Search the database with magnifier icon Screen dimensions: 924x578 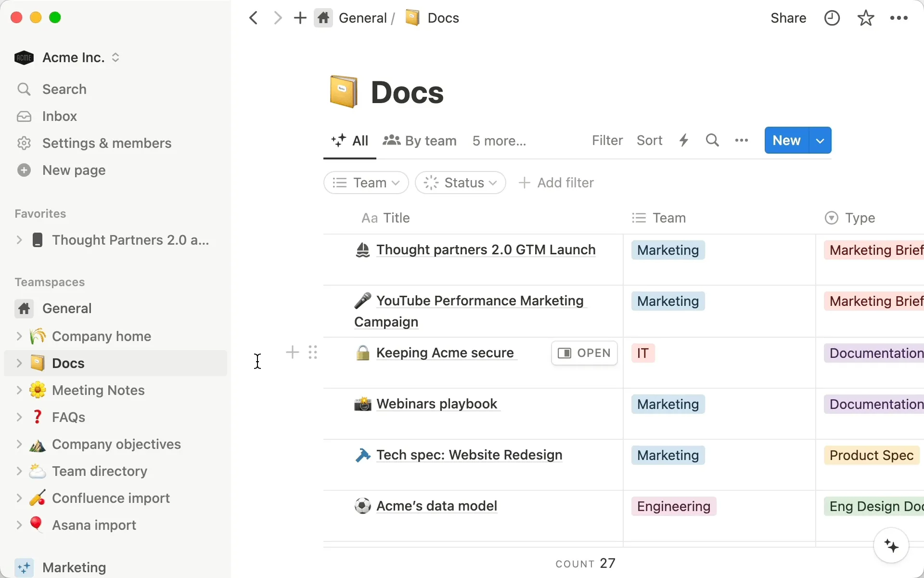pyautogui.click(x=713, y=140)
